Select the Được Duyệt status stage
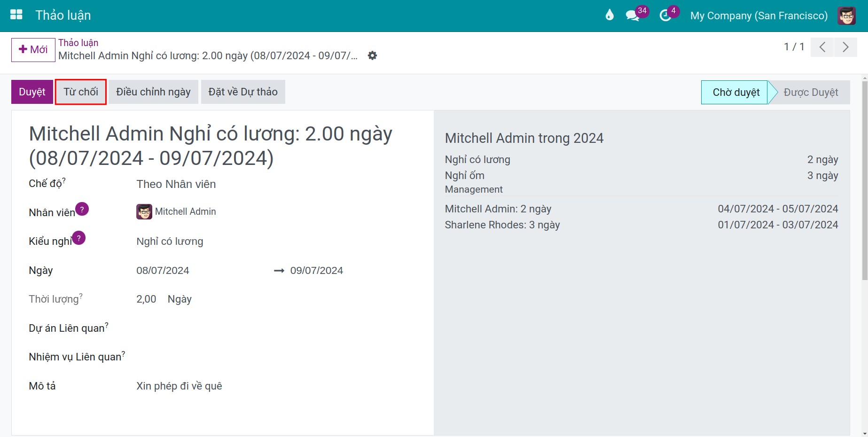The image size is (868, 437). click(x=811, y=93)
